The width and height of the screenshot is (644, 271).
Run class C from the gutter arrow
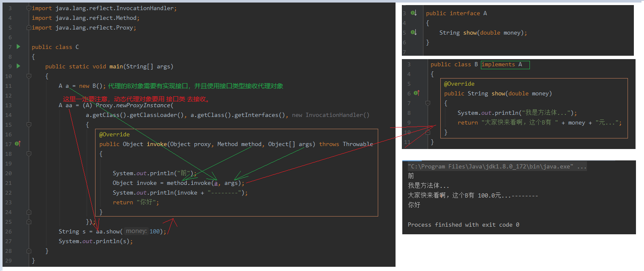pos(18,47)
